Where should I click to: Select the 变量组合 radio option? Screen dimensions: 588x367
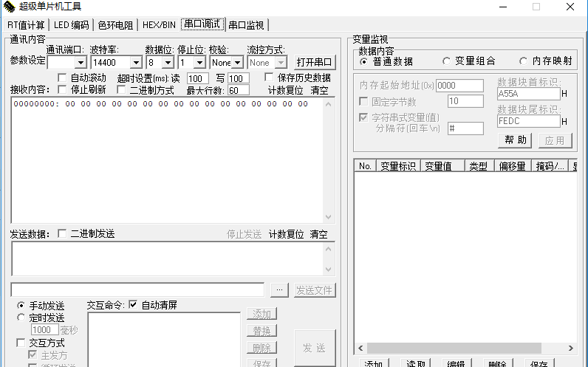[446, 61]
